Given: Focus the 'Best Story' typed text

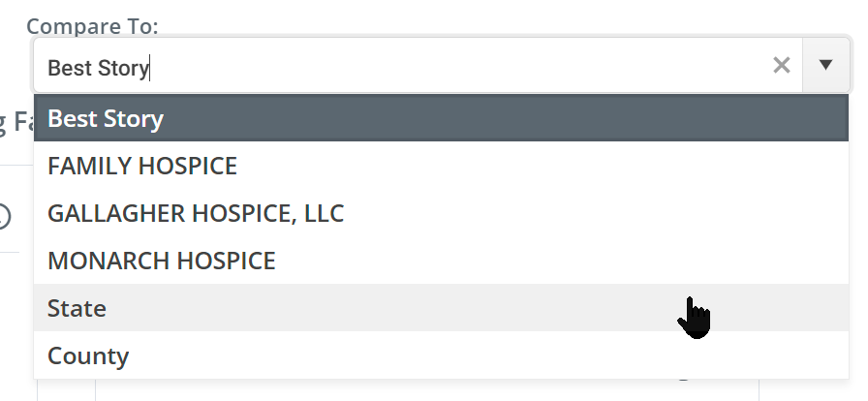Looking at the screenshot, I should click(99, 68).
